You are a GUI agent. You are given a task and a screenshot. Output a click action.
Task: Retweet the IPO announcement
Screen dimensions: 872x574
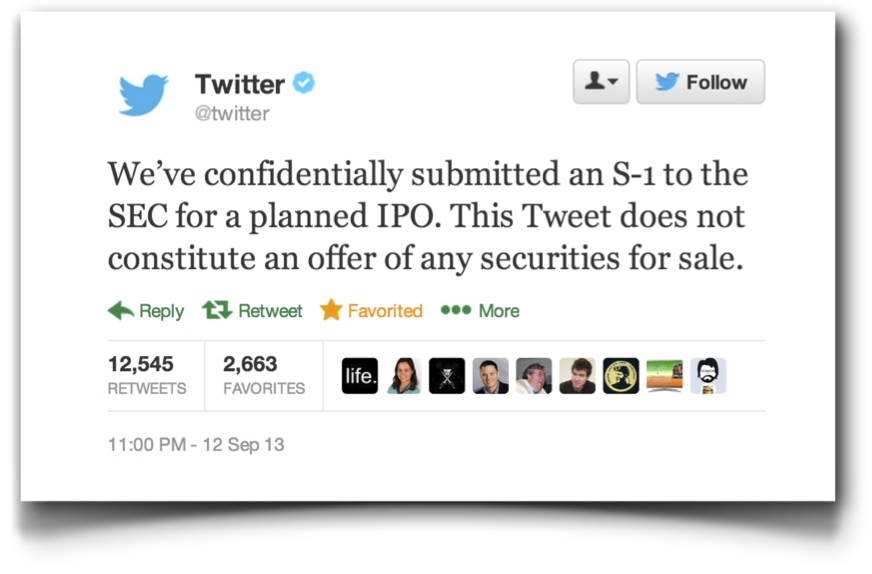pyautogui.click(x=252, y=311)
